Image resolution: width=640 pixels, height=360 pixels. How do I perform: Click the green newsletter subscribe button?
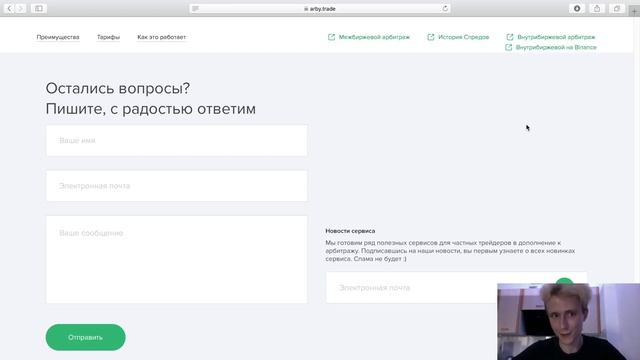click(564, 280)
